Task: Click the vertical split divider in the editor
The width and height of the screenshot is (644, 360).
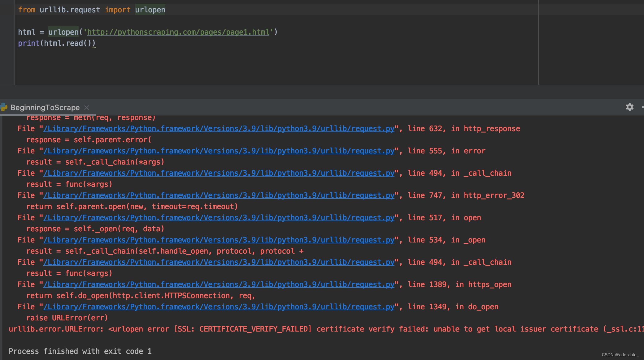Action: [539, 43]
